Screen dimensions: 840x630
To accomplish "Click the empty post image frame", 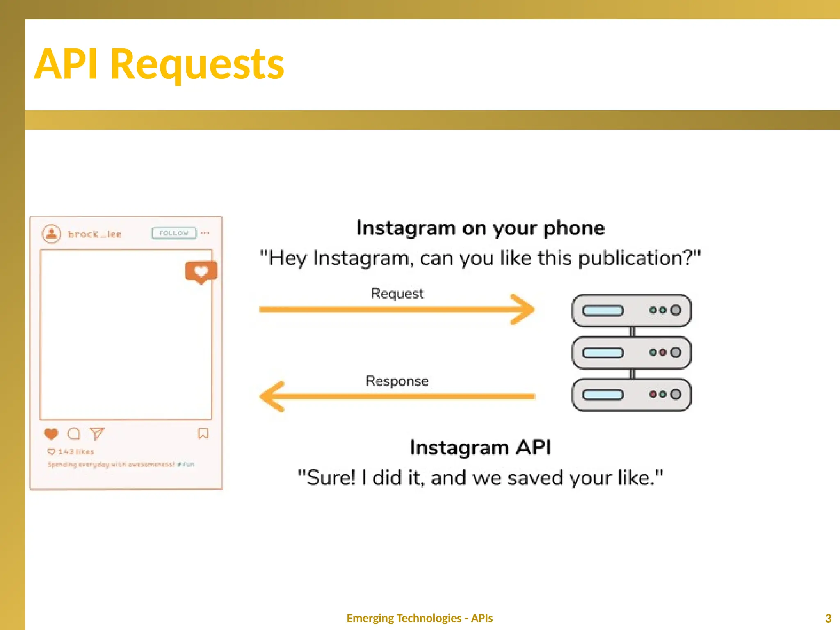I will 126,334.
